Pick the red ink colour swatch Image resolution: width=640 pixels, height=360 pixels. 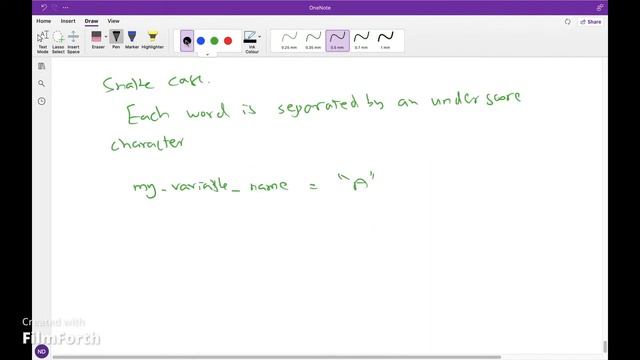click(x=228, y=41)
